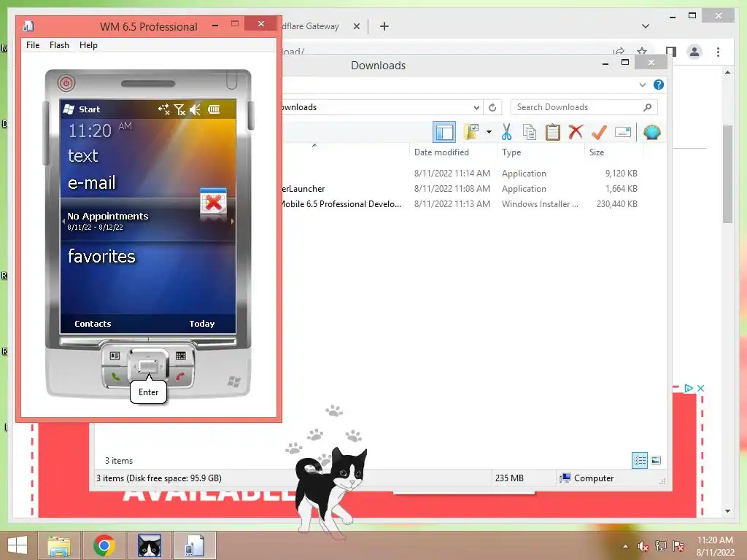This screenshot has height=560, width=747.
Task: Open the Flash menu in the emulator
Action: pos(59,45)
